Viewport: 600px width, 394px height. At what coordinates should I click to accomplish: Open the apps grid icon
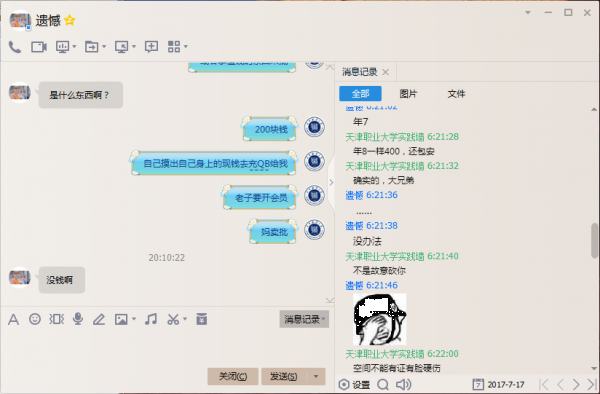pyautogui.click(x=174, y=47)
